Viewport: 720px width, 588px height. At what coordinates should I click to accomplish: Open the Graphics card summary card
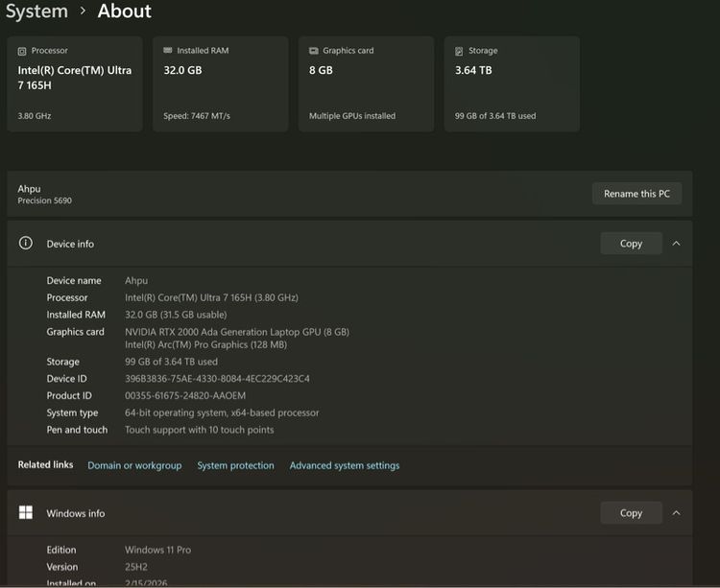(366, 84)
